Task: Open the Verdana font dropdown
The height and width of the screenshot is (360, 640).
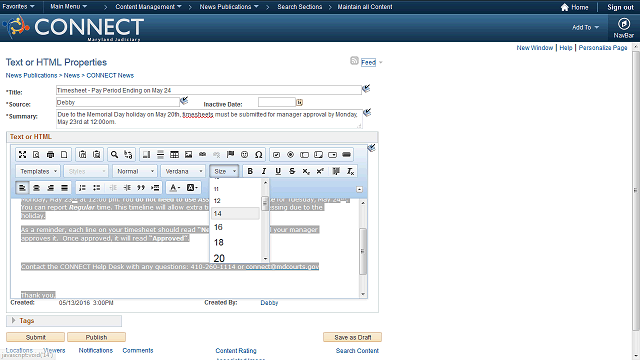Action: tap(183, 171)
